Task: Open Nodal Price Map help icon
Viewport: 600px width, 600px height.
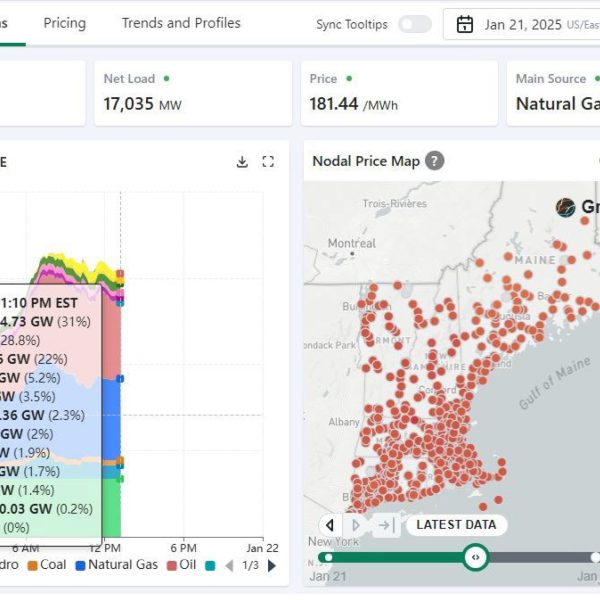Action: pos(434,161)
